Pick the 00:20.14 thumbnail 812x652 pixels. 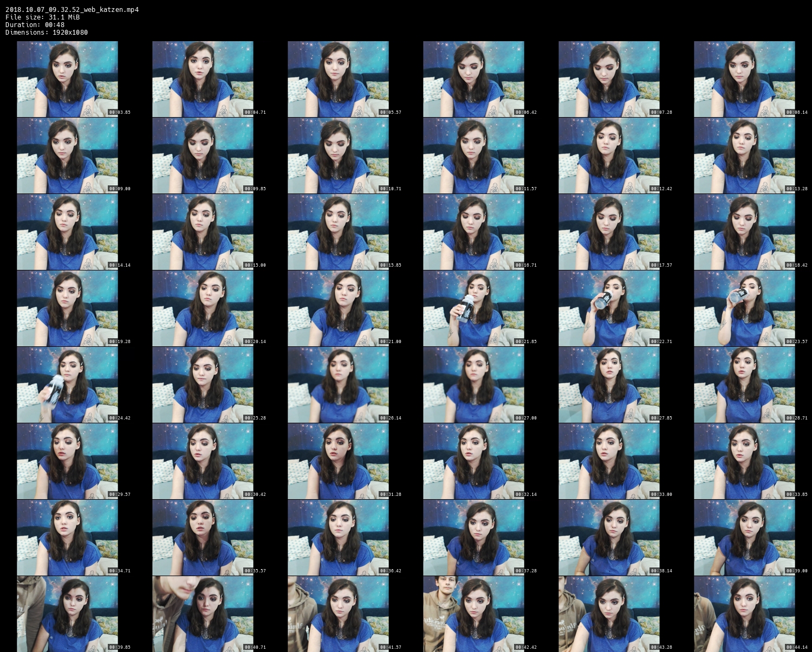pos(203,308)
